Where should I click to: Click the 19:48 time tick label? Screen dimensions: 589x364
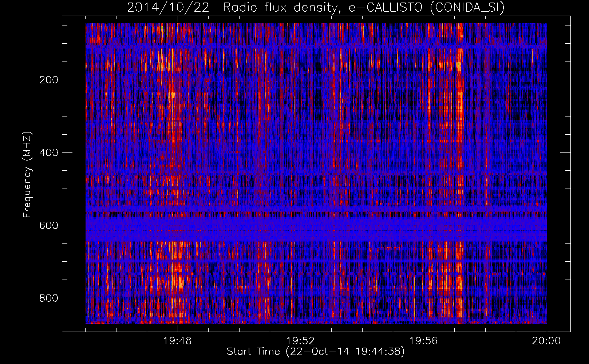click(178, 341)
